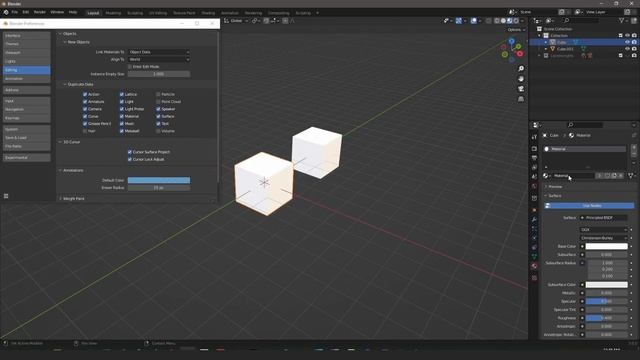Image resolution: width=640 pixels, height=360 pixels.
Task: Open the Tool properties tab icon
Action: coord(534,137)
